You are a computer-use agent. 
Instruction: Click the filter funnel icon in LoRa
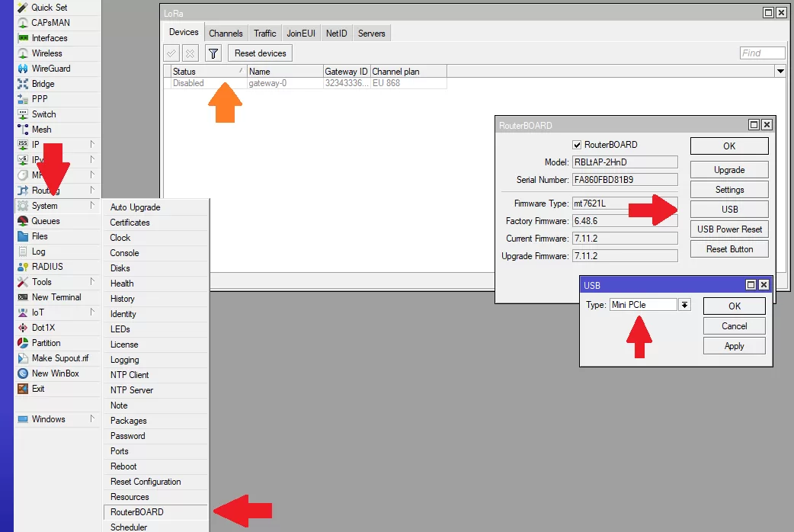tap(213, 53)
